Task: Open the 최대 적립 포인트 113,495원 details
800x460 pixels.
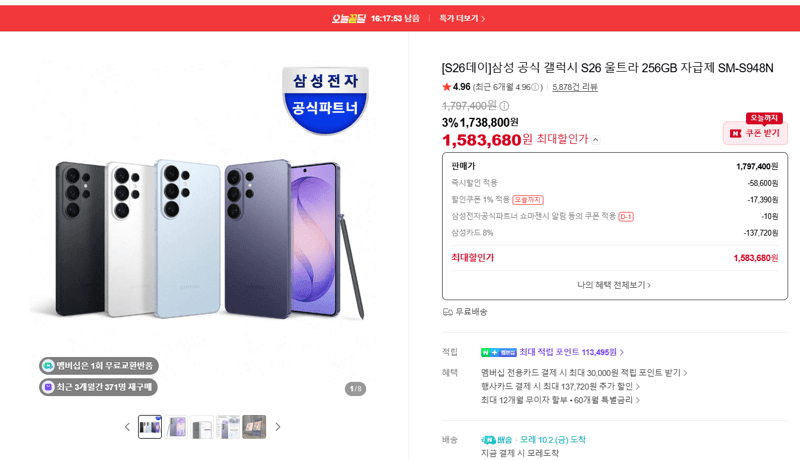Action: click(x=571, y=352)
